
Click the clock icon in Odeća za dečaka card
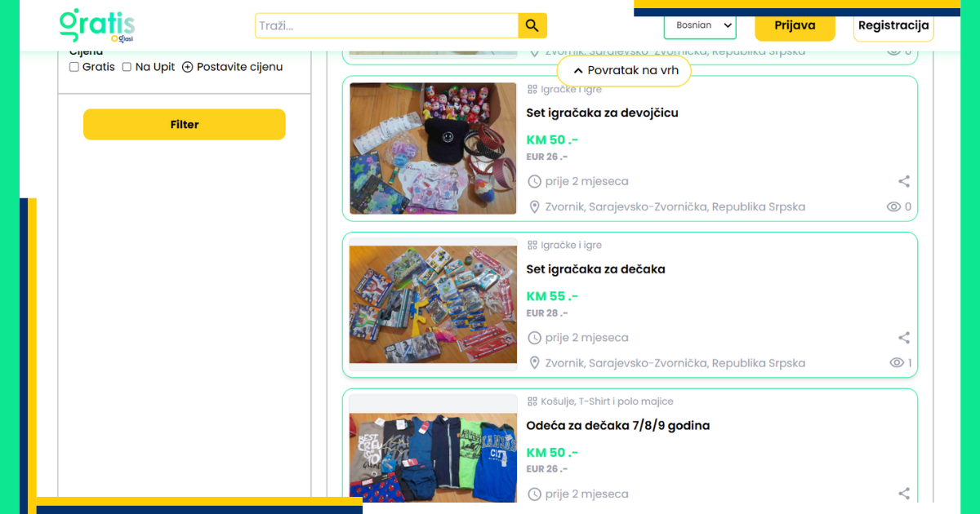(535, 494)
